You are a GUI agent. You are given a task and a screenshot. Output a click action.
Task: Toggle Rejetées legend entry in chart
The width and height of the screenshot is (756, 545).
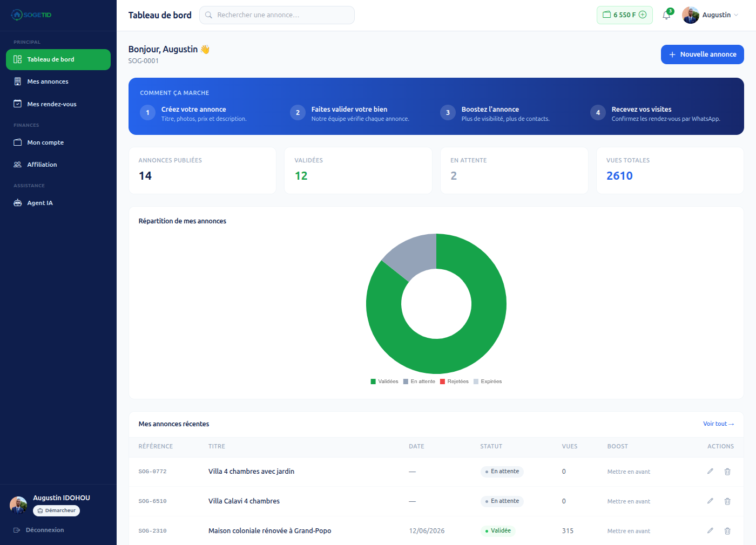(x=454, y=381)
